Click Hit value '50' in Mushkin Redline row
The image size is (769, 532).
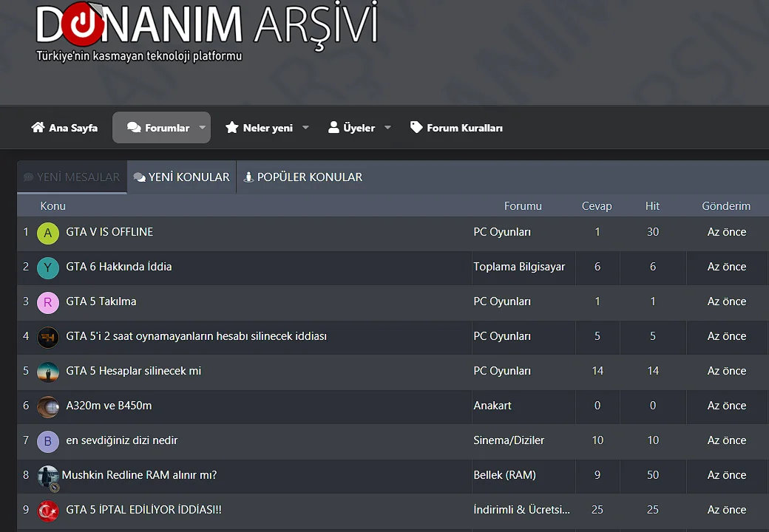point(653,474)
